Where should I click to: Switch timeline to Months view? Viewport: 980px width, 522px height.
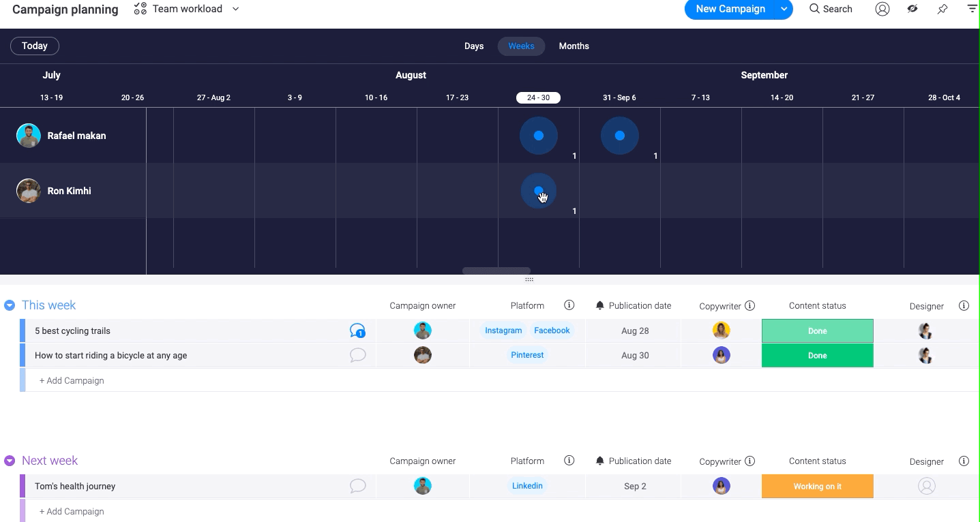[x=574, y=46]
